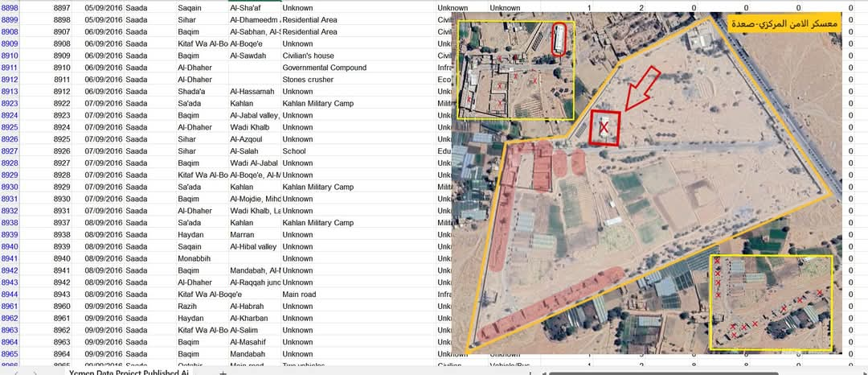Select the Al-Hassamah cell
The width and height of the screenshot is (868, 375).
click(x=252, y=92)
